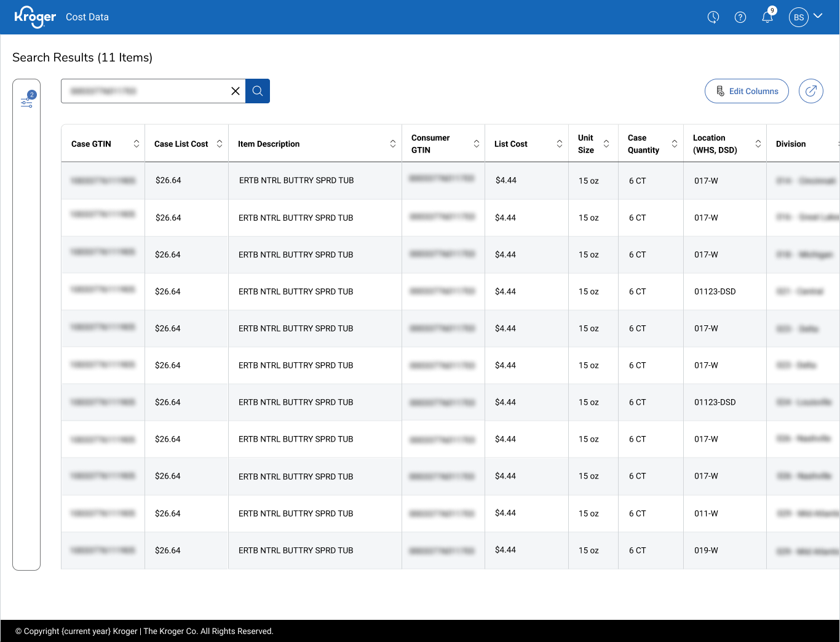840x642 pixels.
Task: Open Edit Columns
Action: (x=747, y=91)
